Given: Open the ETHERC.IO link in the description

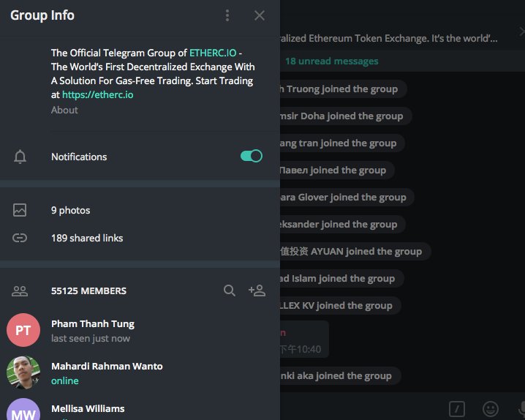Looking at the screenshot, I should pos(213,53).
